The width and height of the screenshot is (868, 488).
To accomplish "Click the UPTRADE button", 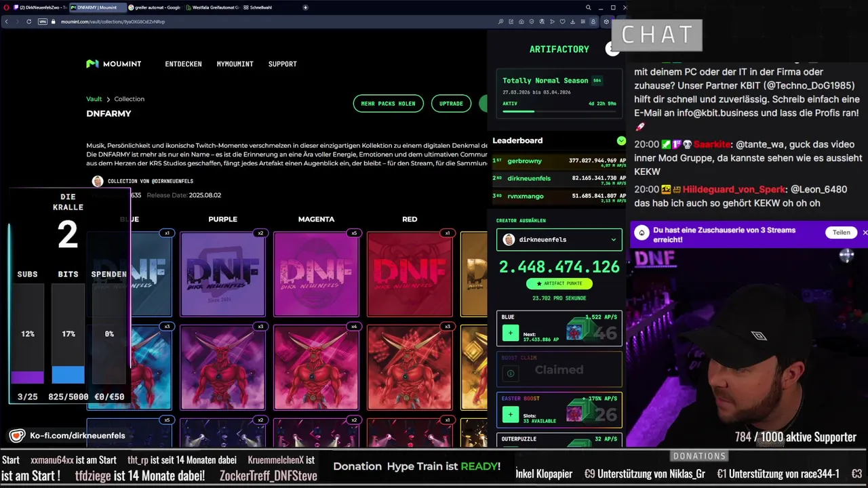I will [451, 104].
